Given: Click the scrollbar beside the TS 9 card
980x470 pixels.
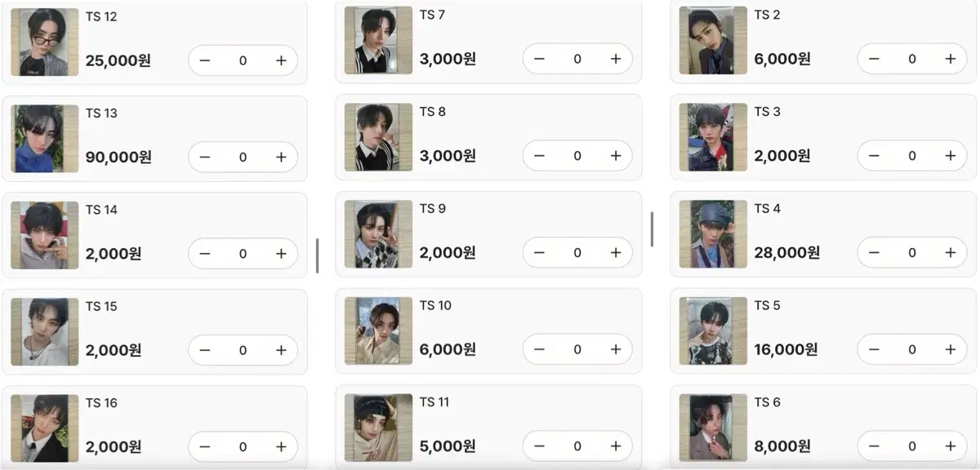Looking at the screenshot, I should (x=652, y=229).
